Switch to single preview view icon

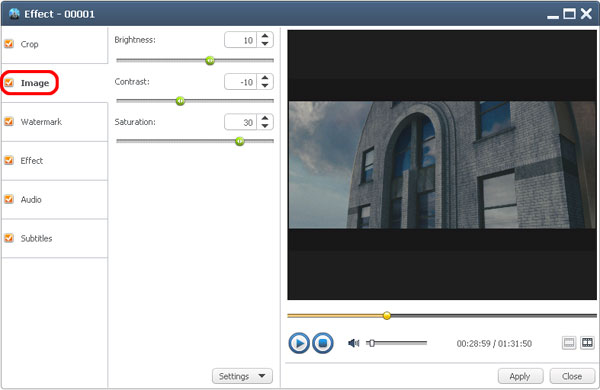(569, 343)
